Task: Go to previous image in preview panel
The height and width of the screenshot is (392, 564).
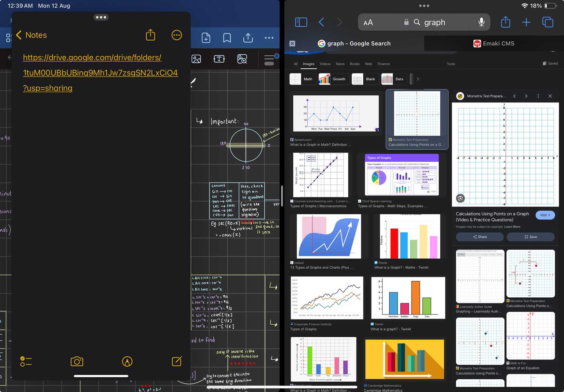Action: point(514,96)
